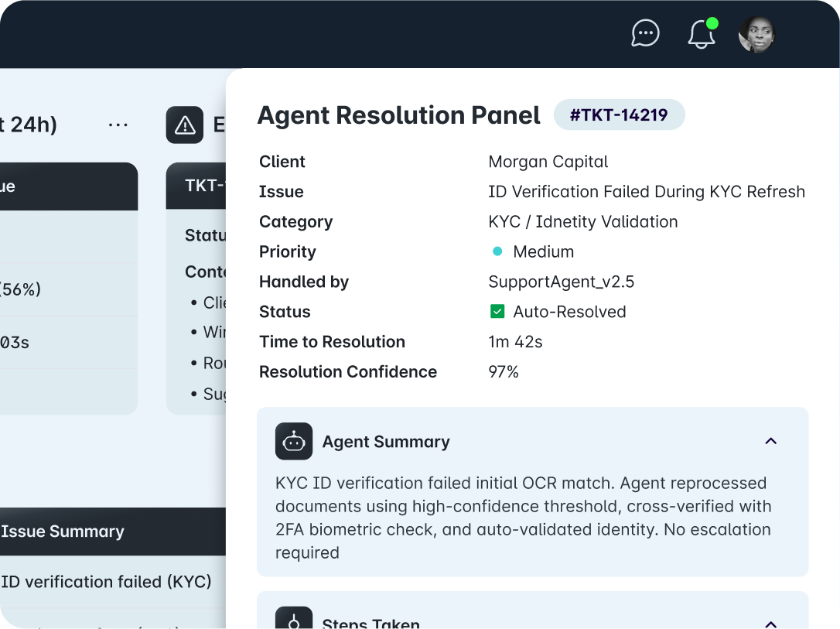Click the Agent Resolution Panel title
Image resolution: width=840 pixels, height=629 pixels.
[x=398, y=115]
